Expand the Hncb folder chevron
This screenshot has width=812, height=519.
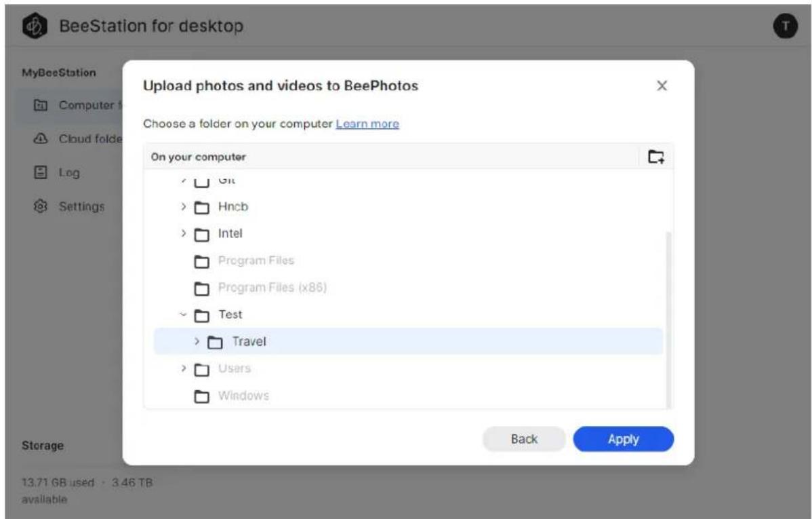pos(183,206)
